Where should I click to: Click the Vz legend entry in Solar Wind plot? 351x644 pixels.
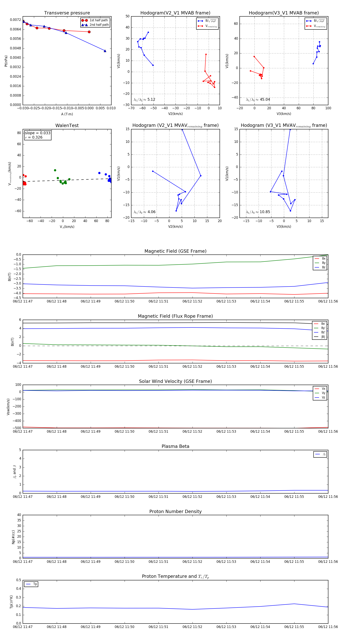tap(320, 398)
